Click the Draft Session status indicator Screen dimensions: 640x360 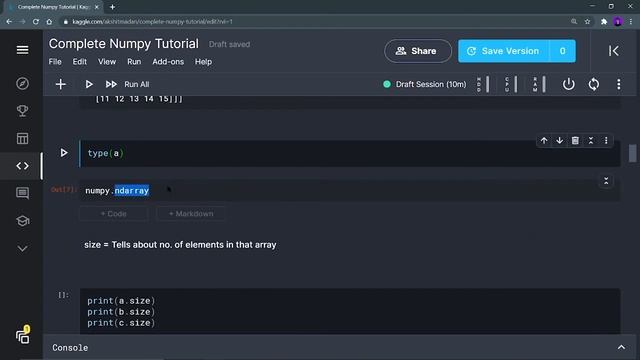(425, 84)
